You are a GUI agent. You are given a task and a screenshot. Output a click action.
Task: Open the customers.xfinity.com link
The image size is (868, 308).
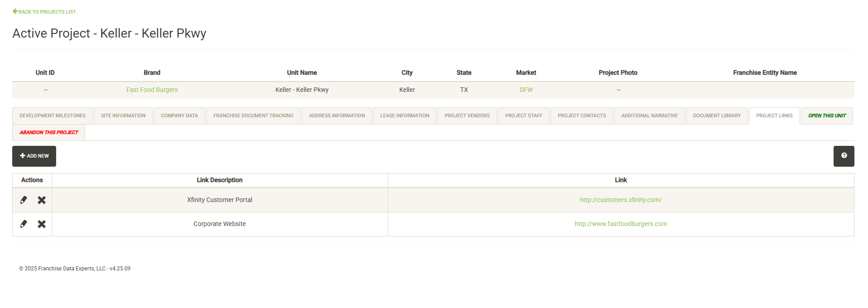point(620,200)
